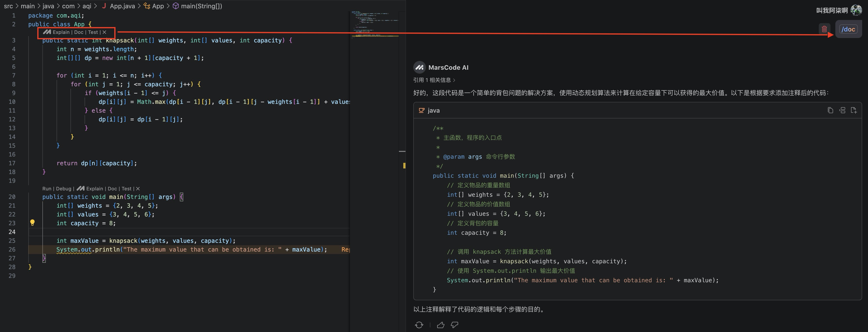Expand the 引用 1 相关信息 references
The image size is (868, 332).
point(434,80)
